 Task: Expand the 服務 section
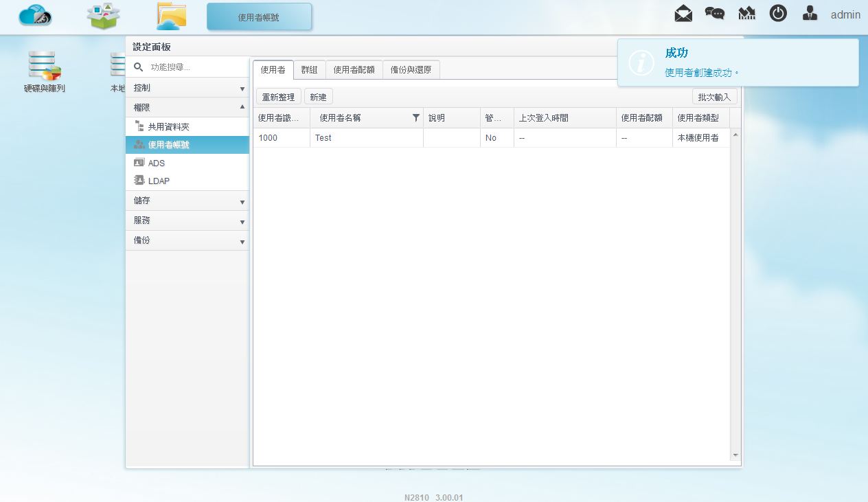click(187, 220)
